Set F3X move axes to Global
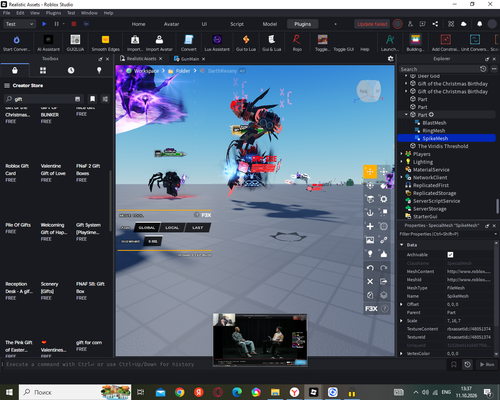The width and height of the screenshot is (500, 400). (147, 228)
